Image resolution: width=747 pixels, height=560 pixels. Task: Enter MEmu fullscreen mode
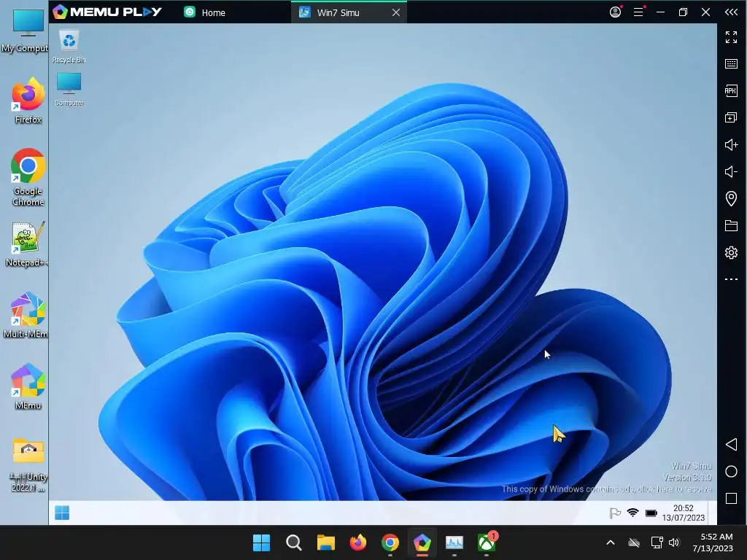[731, 36]
